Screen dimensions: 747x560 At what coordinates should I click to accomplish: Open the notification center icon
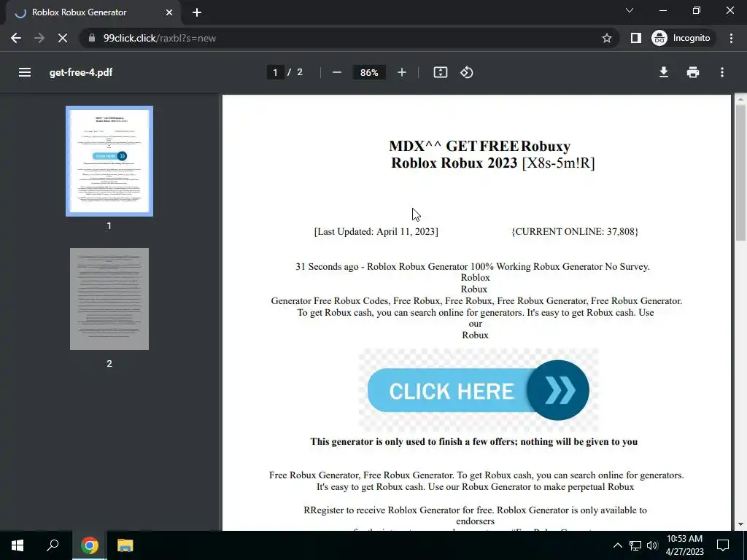pyautogui.click(x=723, y=545)
